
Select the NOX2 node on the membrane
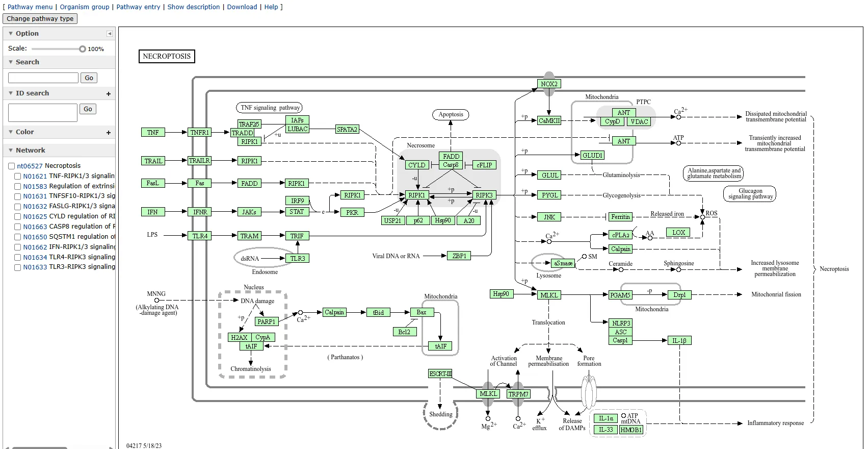[x=549, y=84]
